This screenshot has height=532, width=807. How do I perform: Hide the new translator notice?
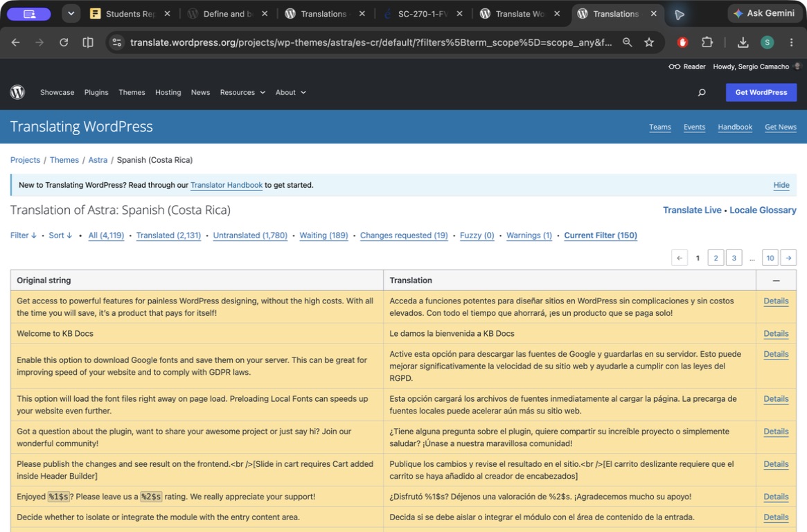tap(781, 185)
